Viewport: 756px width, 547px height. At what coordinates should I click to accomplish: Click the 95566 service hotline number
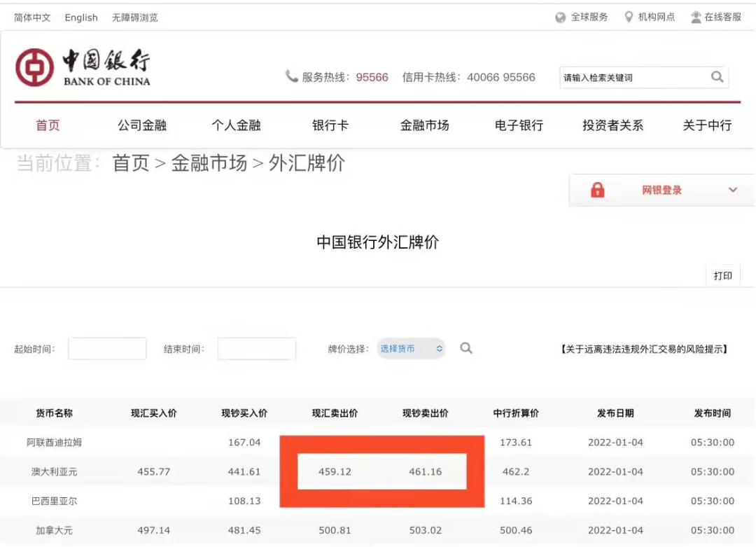click(372, 77)
